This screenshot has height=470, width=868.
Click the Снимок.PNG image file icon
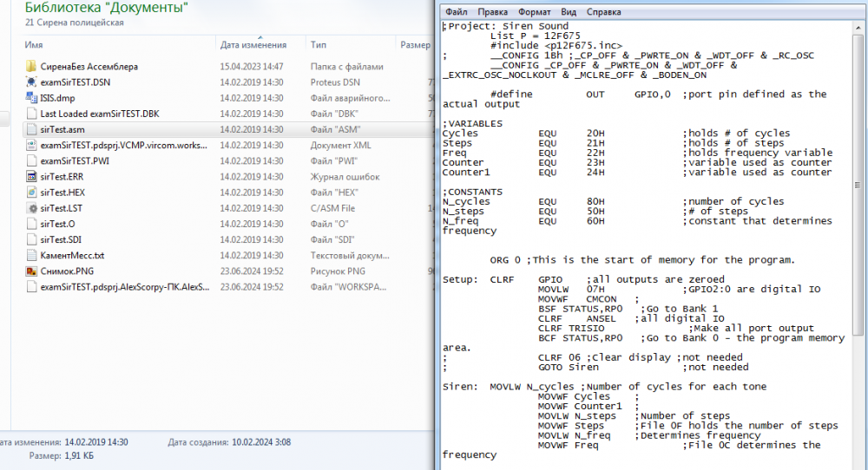(x=31, y=271)
